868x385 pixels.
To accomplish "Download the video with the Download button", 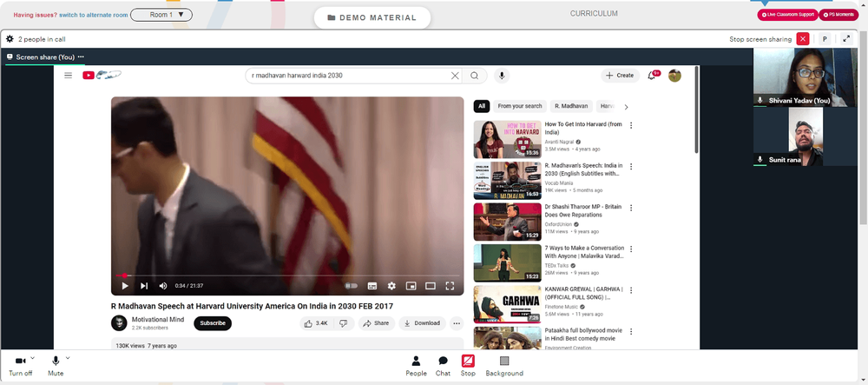I will [x=423, y=323].
